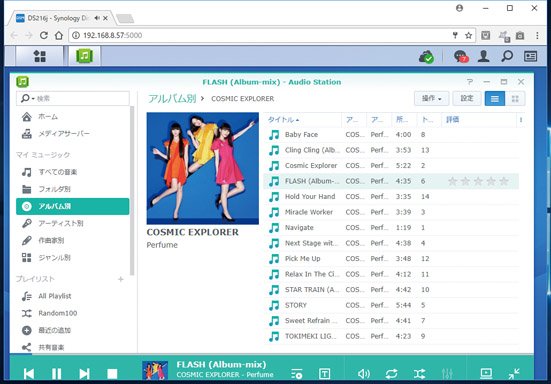Screen dimensions: 551x384
Task: Click the sidebar vertical scrollbar
Action: [x=132, y=191]
